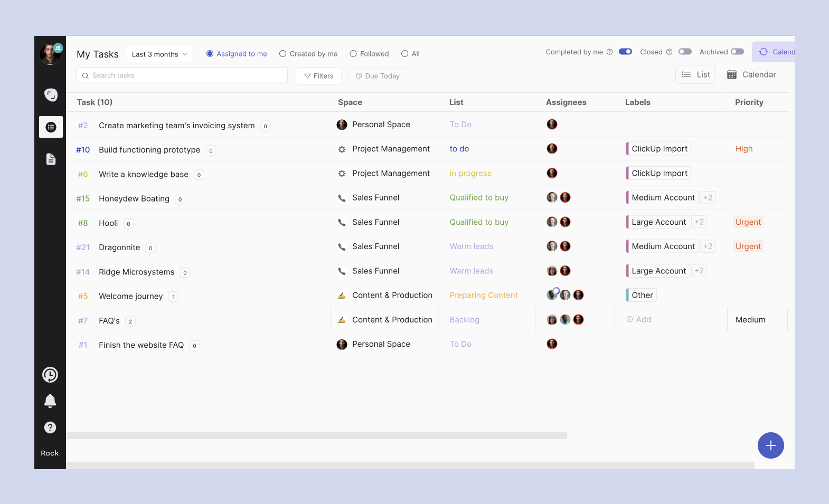This screenshot has width=829, height=504.
Task: Click the help question mark icon
Action: tap(50, 427)
